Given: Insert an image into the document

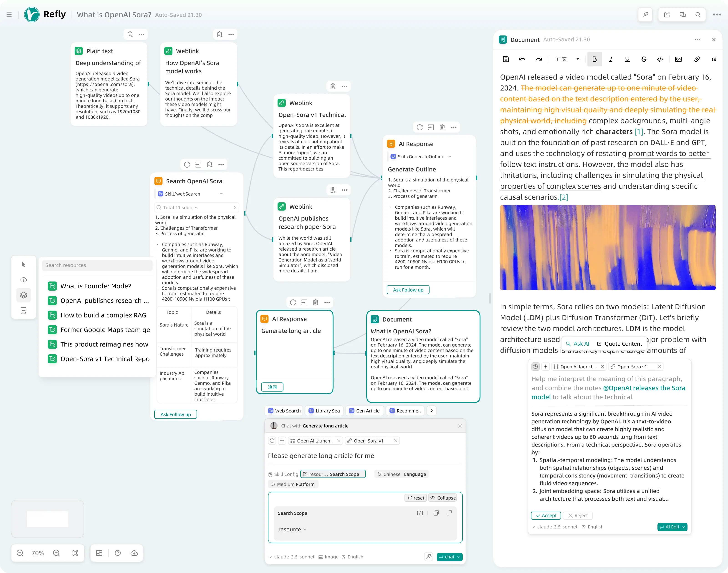Looking at the screenshot, I should pyautogui.click(x=678, y=59).
